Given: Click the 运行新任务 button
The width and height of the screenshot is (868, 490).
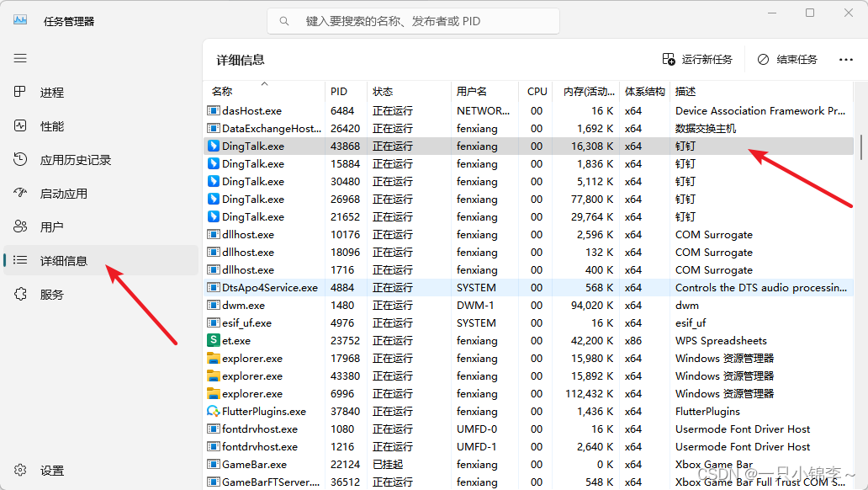Looking at the screenshot, I should tap(697, 59).
